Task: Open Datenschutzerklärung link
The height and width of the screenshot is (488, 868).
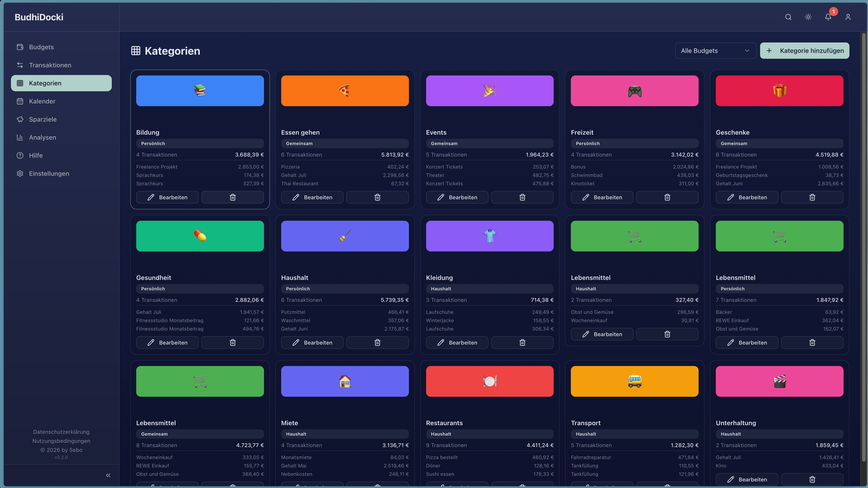Action: (x=61, y=432)
